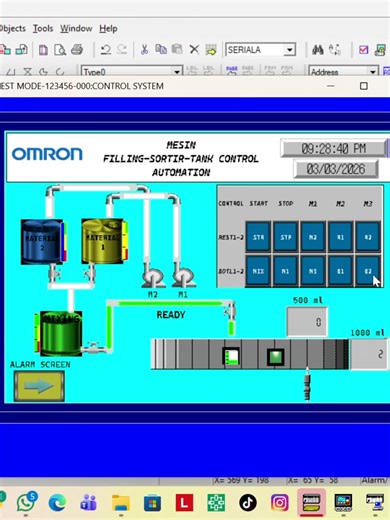Image resolution: width=390 pixels, height=520 pixels.
Task: Toggle the M1 button in BOTL row
Action: coord(286,271)
